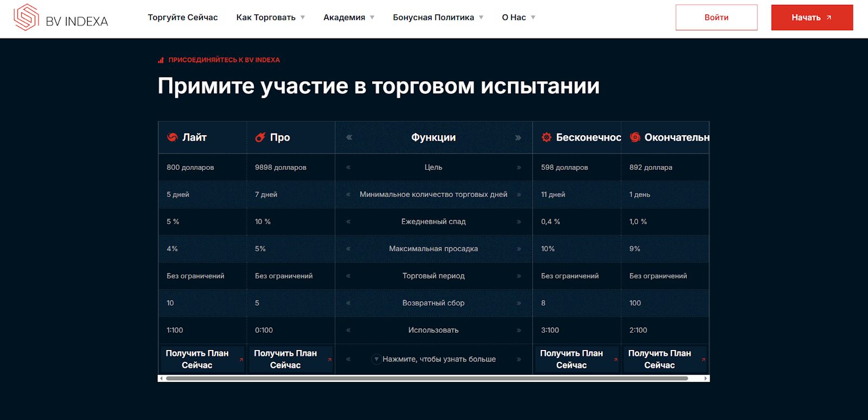868x420 pixels.
Task: Click the Войти login button
Action: (x=717, y=17)
